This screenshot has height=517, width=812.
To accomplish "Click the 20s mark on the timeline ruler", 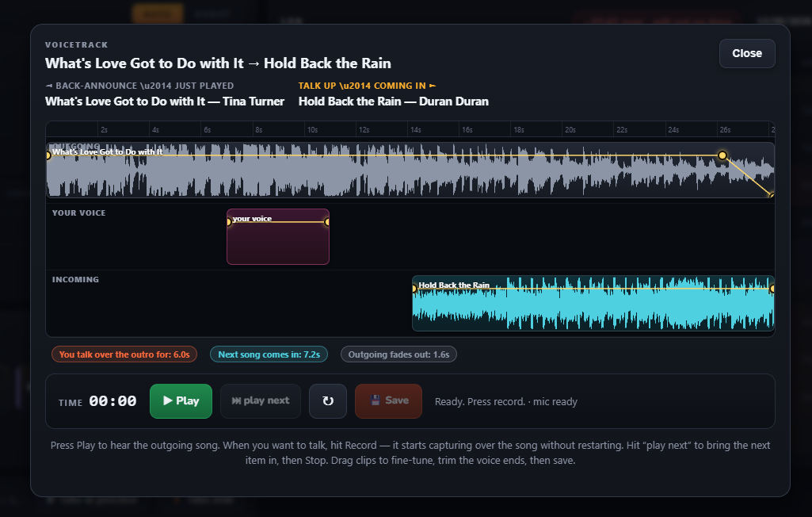I will pos(570,129).
